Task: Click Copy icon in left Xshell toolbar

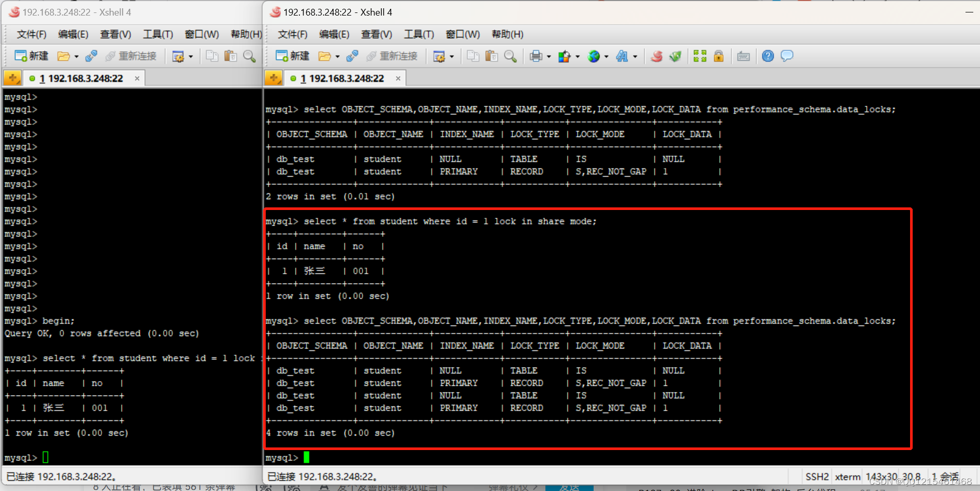Action: [212, 56]
